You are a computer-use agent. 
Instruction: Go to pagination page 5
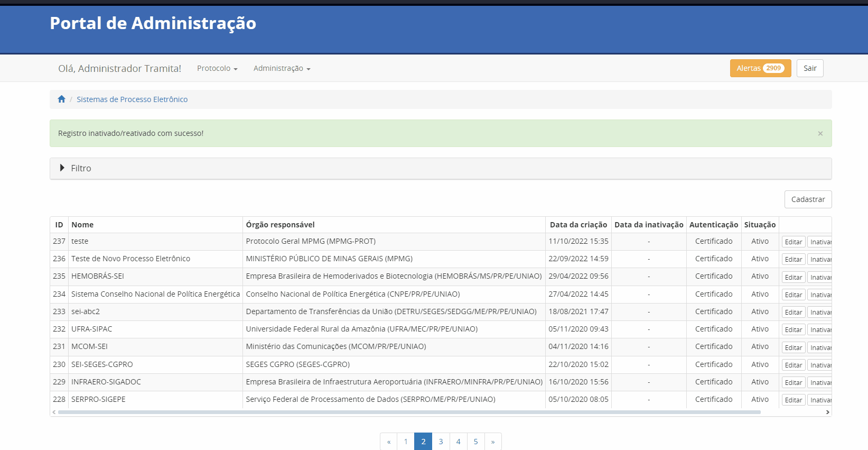tap(475, 442)
